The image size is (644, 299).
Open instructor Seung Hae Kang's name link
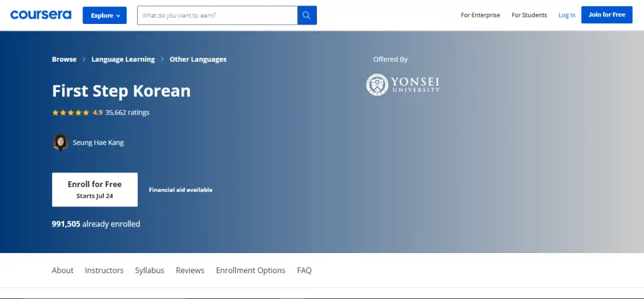tap(98, 143)
